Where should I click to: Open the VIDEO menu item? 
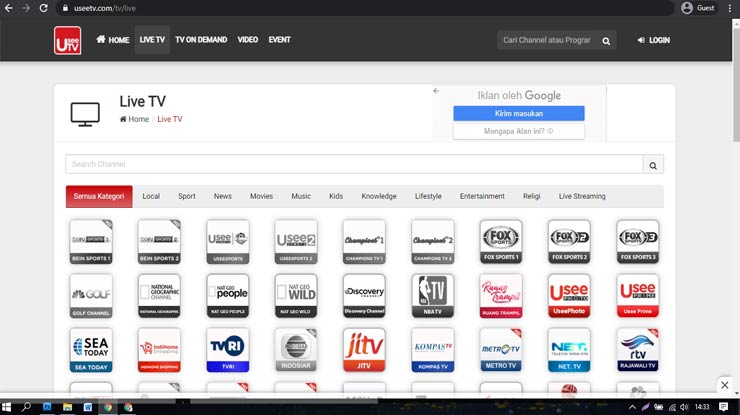coord(248,40)
